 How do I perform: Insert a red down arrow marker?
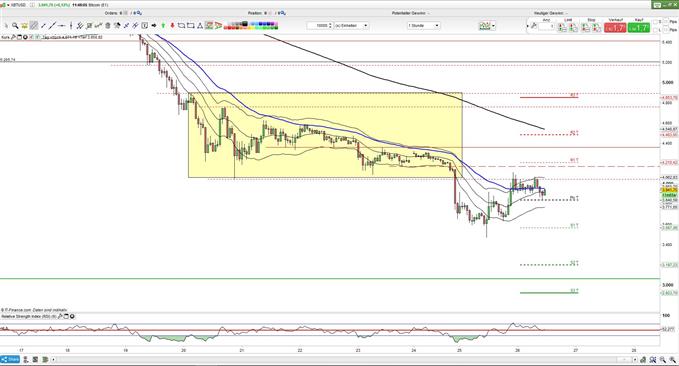coord(172,26)
